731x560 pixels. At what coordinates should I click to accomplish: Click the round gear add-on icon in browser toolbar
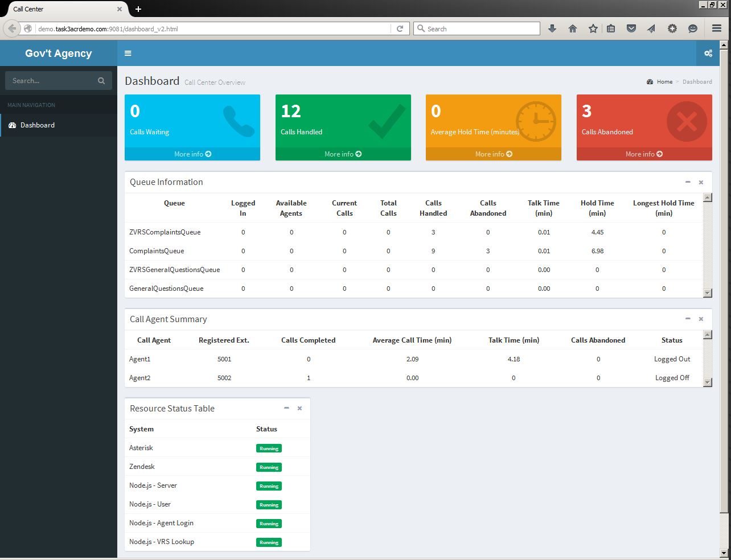(x=672, y=28)
